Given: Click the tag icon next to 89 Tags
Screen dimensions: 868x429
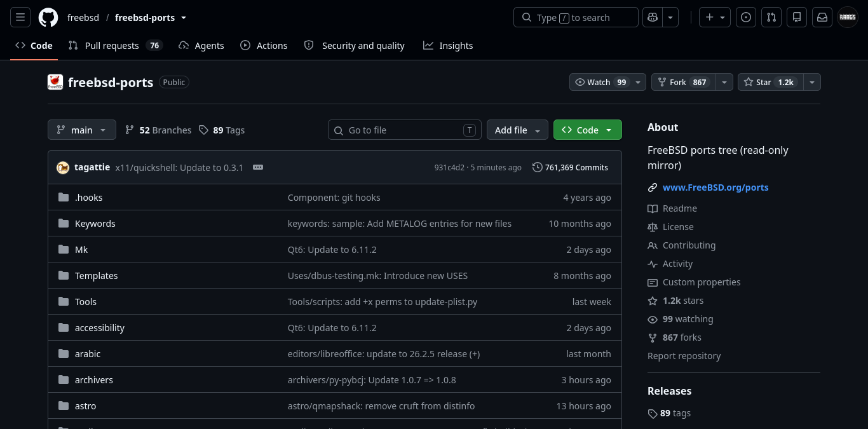Looking at the screenshot, I should tap(203, 130).
